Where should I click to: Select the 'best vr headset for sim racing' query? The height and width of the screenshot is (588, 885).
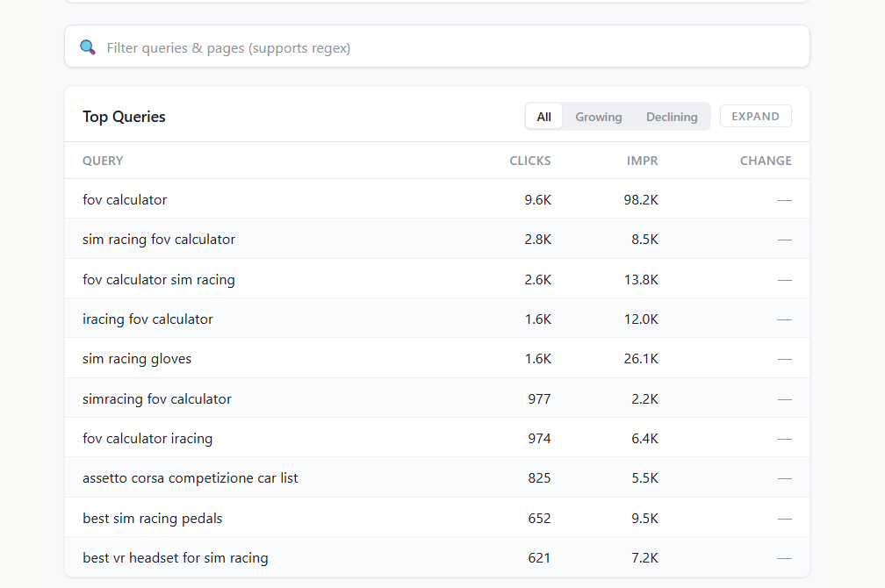point(175,557)
